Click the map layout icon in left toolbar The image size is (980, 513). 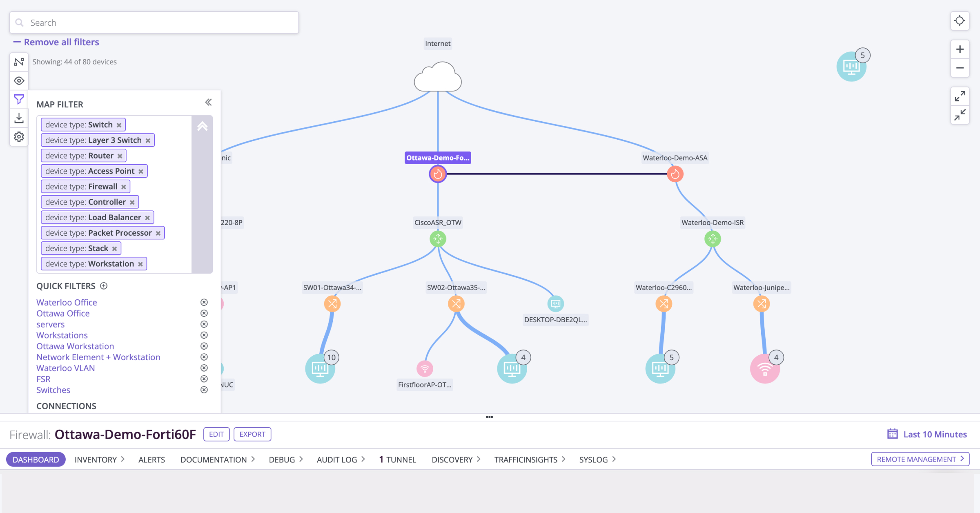tap(19, 62)
